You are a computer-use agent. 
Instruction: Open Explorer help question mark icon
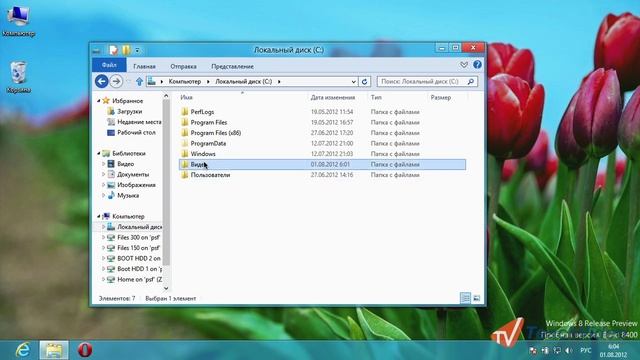point(477,64)
